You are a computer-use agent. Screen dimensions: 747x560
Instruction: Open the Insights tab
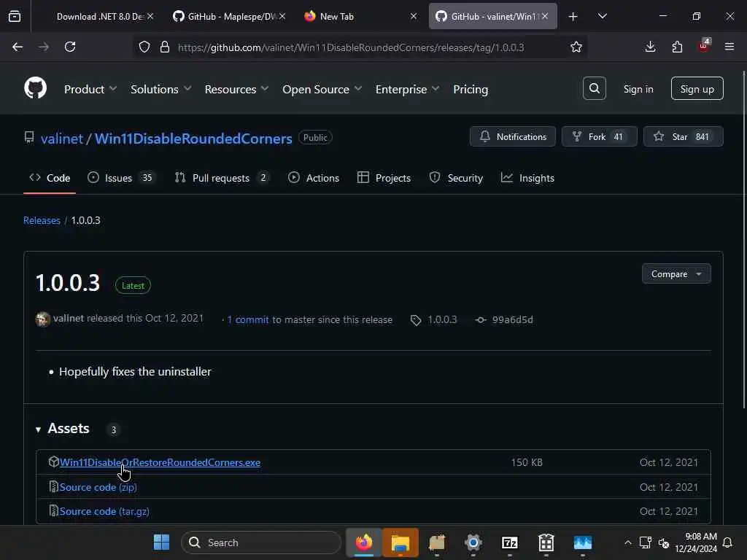click(527, 178)
